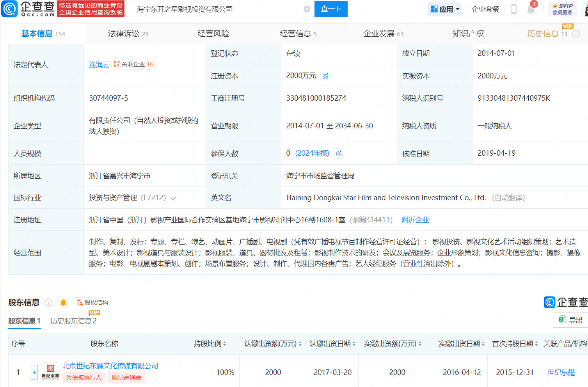Click 失信被执行人 risk tag

[83, 378]
